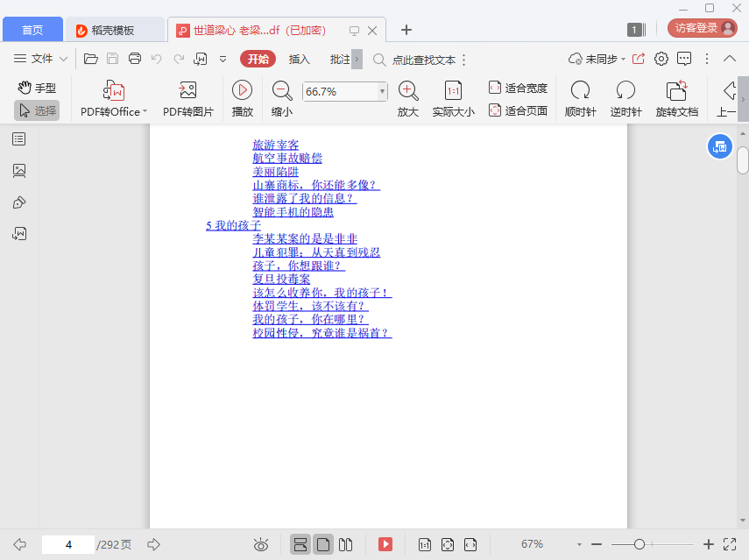Click the 播放 slideshow icon

coord(243,90)
